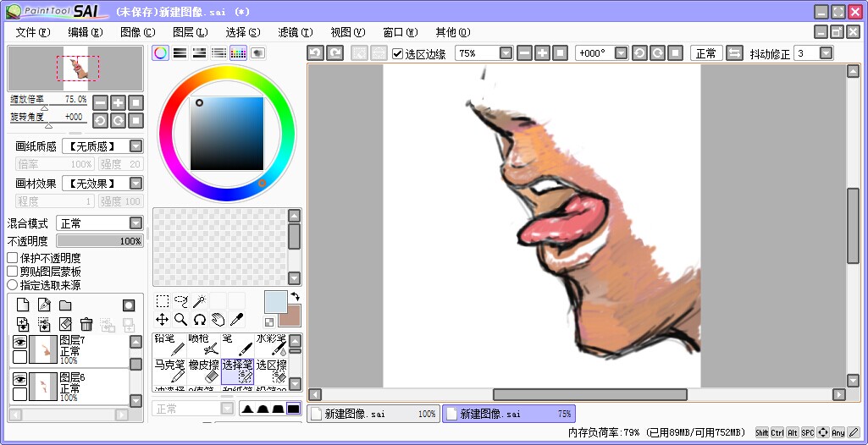The image size is (868, 445).
Task: Click the 图层6 layer thumbnail
Action: point(42,386)
